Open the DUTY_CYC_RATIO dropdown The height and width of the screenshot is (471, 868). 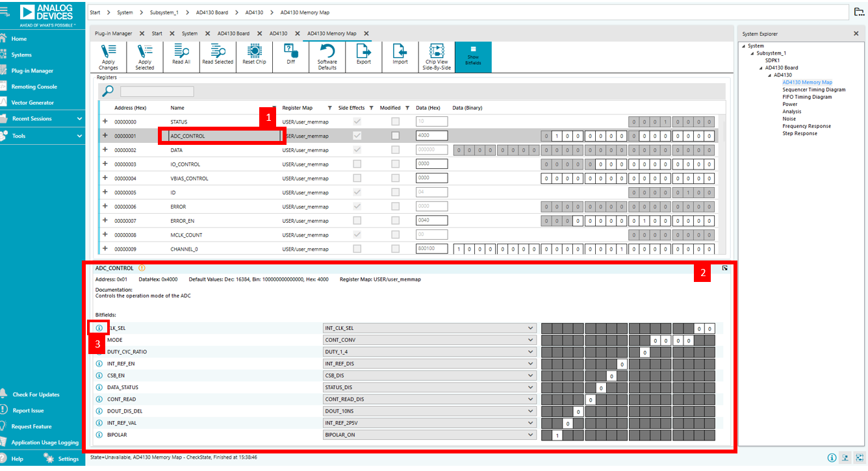[429, 352]
